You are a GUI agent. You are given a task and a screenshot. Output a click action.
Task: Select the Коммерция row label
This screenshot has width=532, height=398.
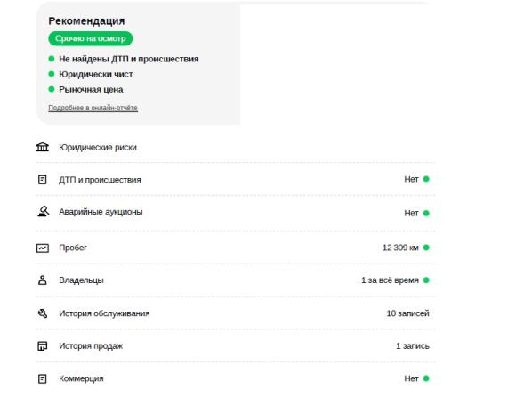click(81, 378)
